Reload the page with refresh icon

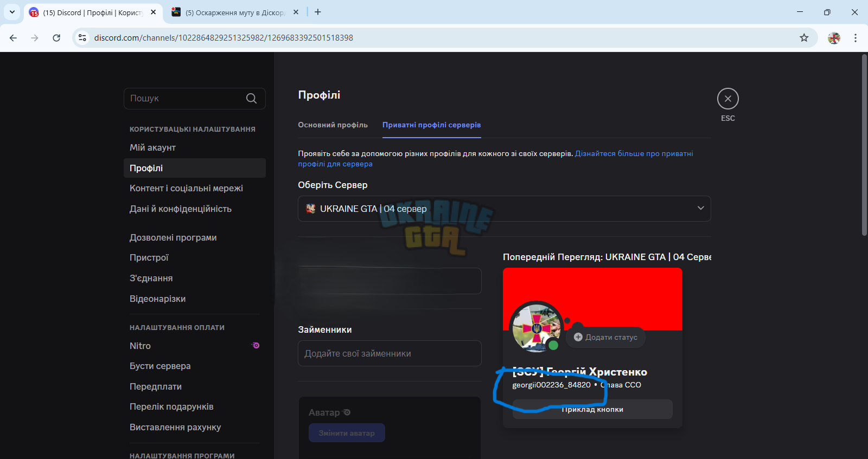click(56, 38)
